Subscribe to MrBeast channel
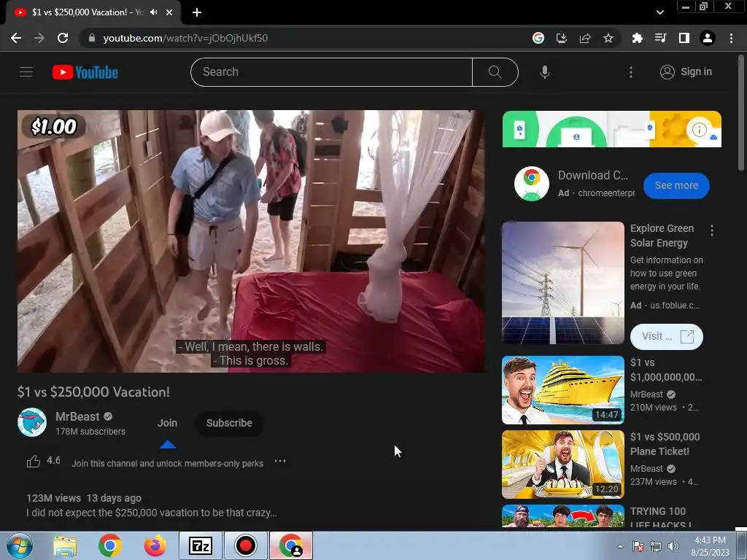This screenshot has height=560, width=747. pos(229,423)
